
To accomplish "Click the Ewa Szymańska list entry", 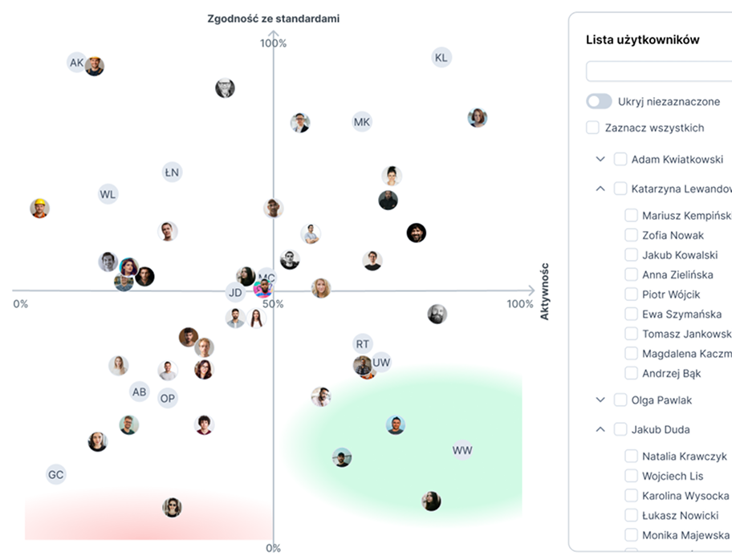I will [681, 314].
